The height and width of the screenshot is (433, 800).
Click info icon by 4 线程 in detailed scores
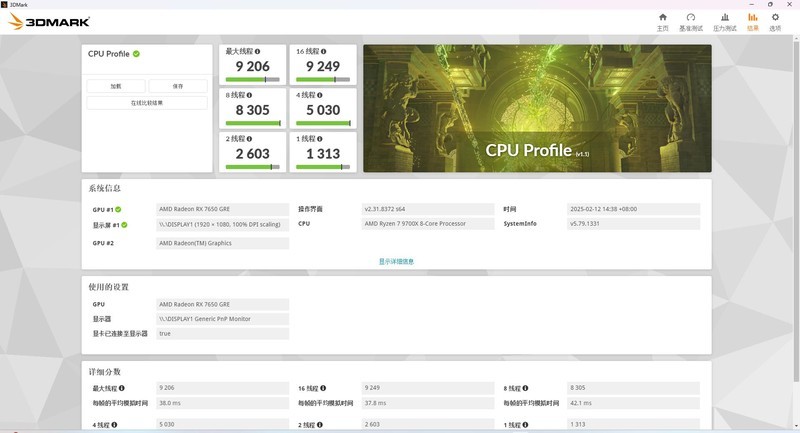pyautogui.click(x=114, y=425)
